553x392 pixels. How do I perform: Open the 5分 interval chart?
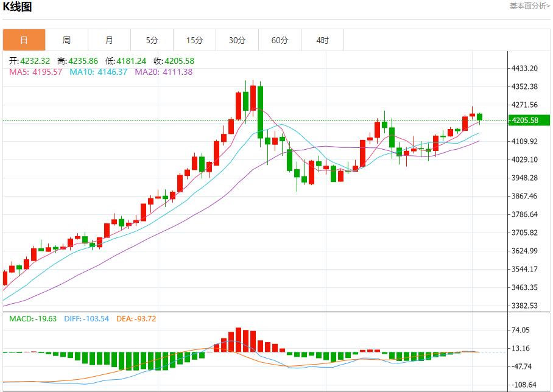pyautogui.click(x=152, y=40)
